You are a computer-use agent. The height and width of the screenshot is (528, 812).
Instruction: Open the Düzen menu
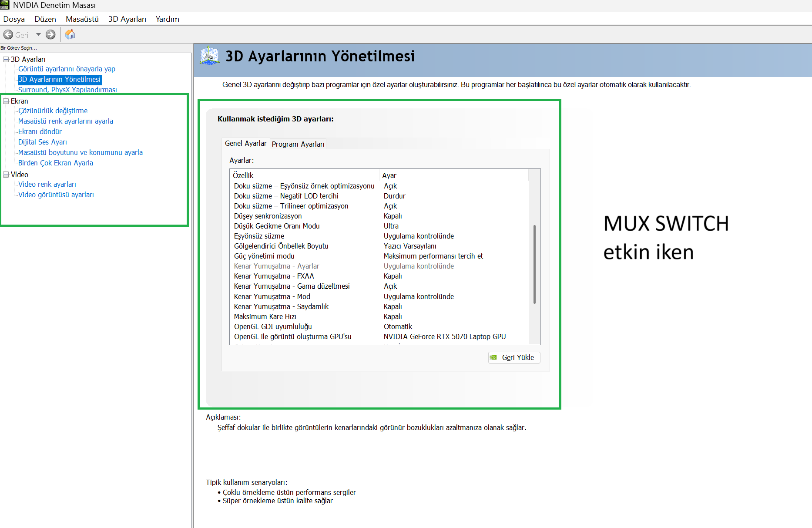[x=45, y=19]
